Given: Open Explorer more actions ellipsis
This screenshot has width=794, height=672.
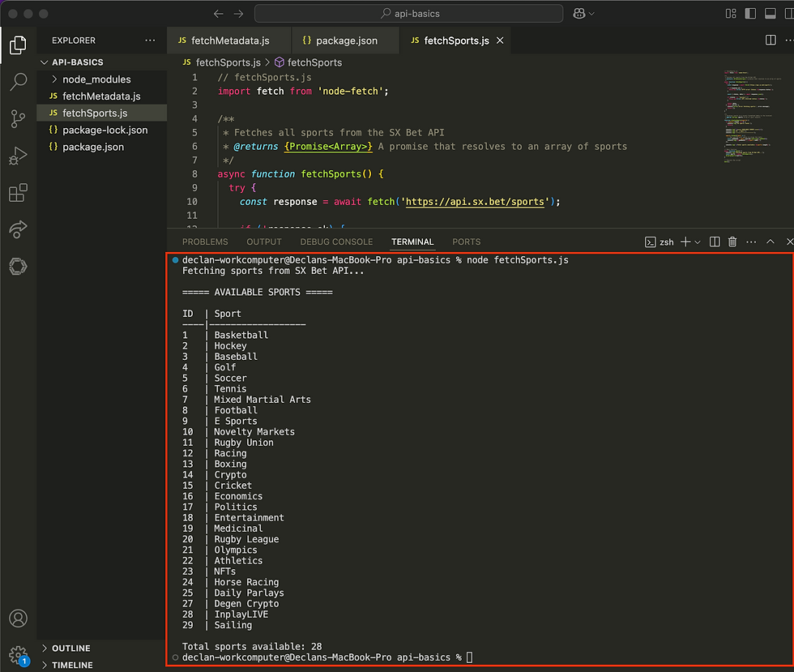Looking at the screenshot, I should pyautogui.click(x=150, y=40).
